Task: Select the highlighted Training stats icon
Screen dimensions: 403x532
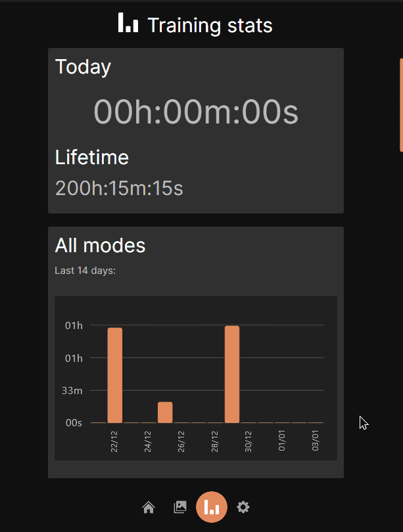Action: pos(212,507)
